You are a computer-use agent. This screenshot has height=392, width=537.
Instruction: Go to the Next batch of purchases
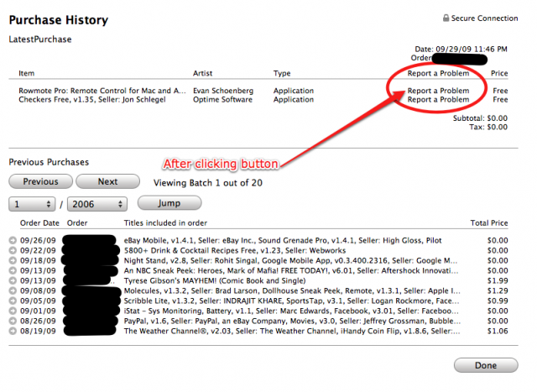(x=107, y=181)
